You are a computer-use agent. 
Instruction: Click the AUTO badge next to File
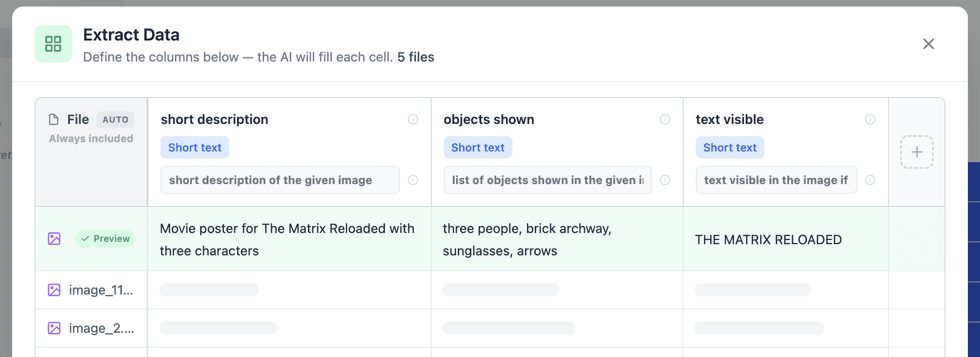[115, 120]
